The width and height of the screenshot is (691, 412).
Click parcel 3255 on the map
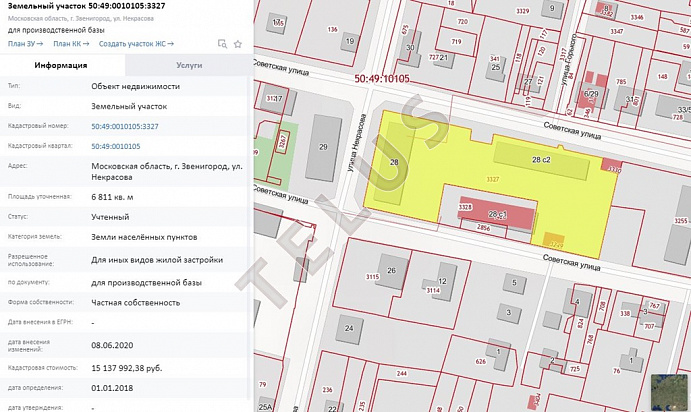tap(681, 221)
